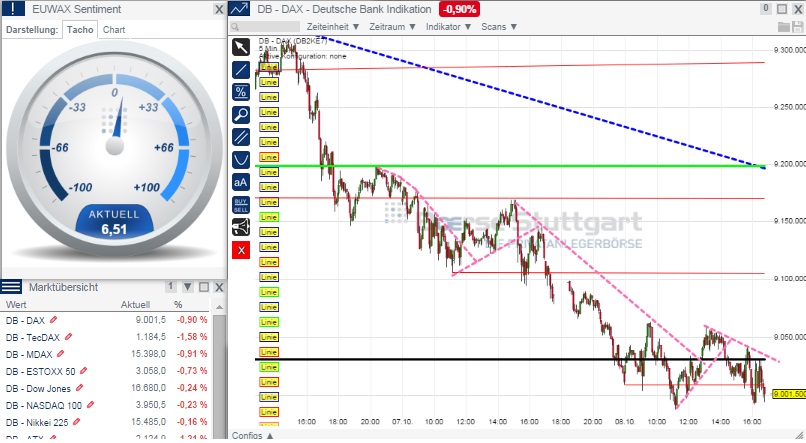This screenshot has width=806, height=443.
Task: Click the 0 badge in chart window header
Action: (766, 8)
